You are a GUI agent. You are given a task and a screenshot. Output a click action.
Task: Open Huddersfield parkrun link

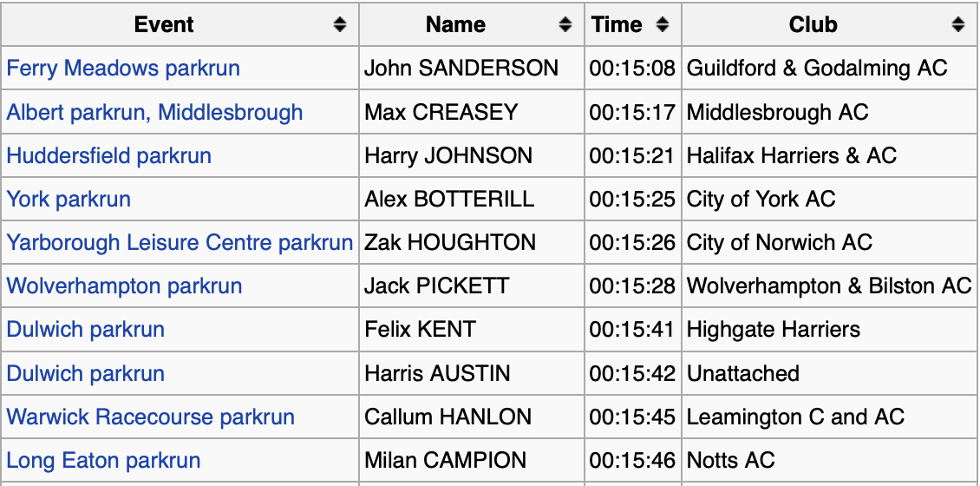[108, 155]
